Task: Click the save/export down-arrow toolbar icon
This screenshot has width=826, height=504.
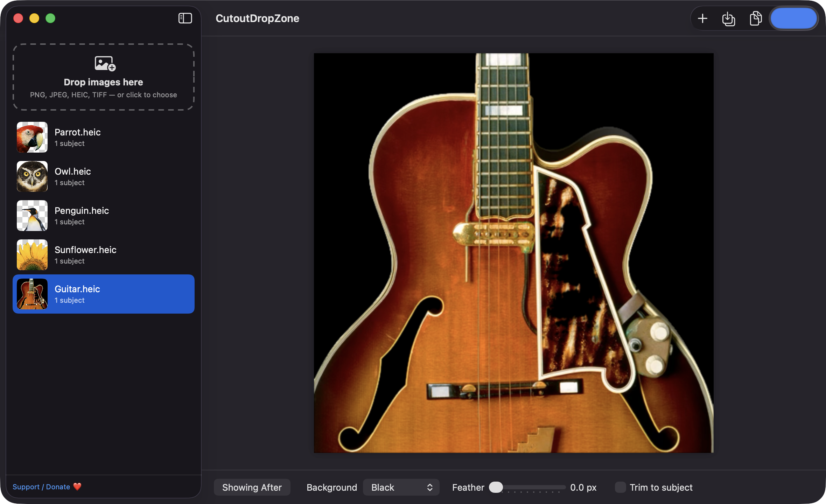Action: pos(729,19)
